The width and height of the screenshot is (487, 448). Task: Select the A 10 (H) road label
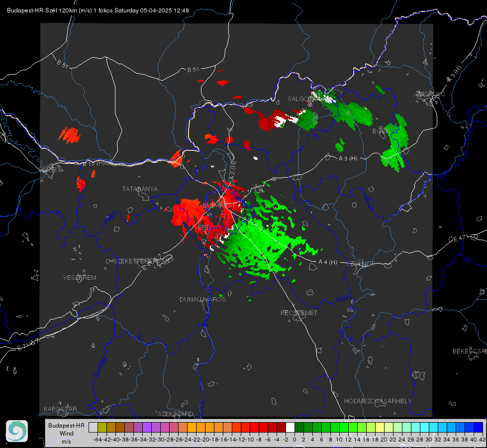94,163
